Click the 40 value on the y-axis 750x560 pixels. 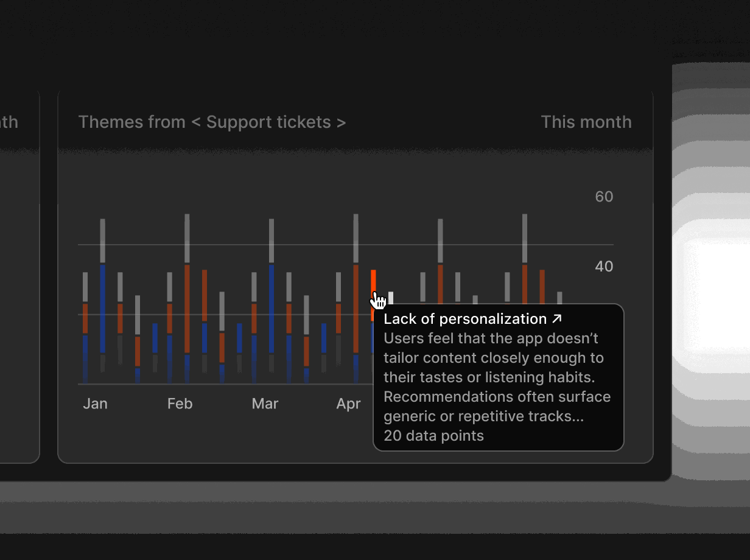point(604,267)
